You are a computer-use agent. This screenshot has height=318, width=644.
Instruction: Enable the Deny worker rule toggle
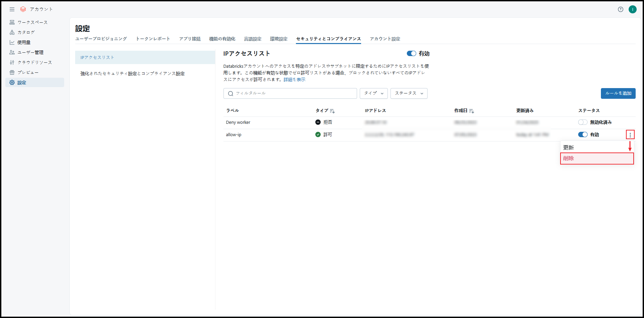coord(583,122)
